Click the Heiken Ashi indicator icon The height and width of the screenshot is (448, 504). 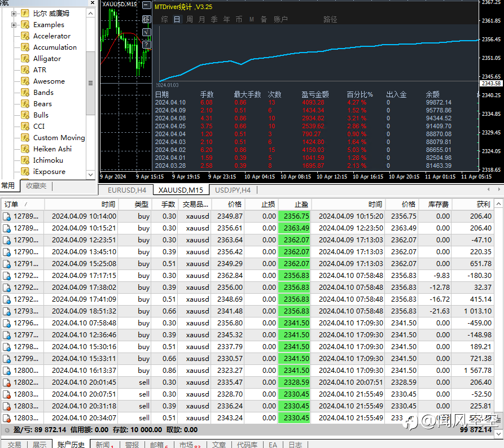[25, 149]
